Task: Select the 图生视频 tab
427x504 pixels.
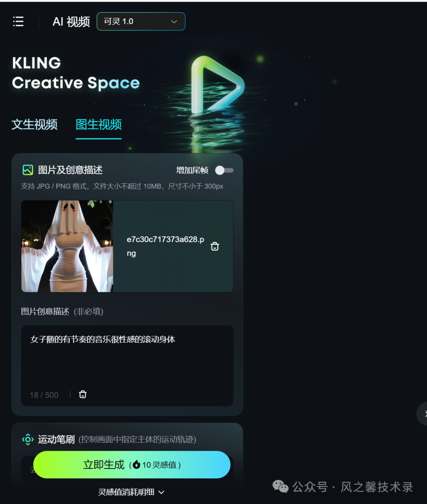Action: (x=98, y=124)
